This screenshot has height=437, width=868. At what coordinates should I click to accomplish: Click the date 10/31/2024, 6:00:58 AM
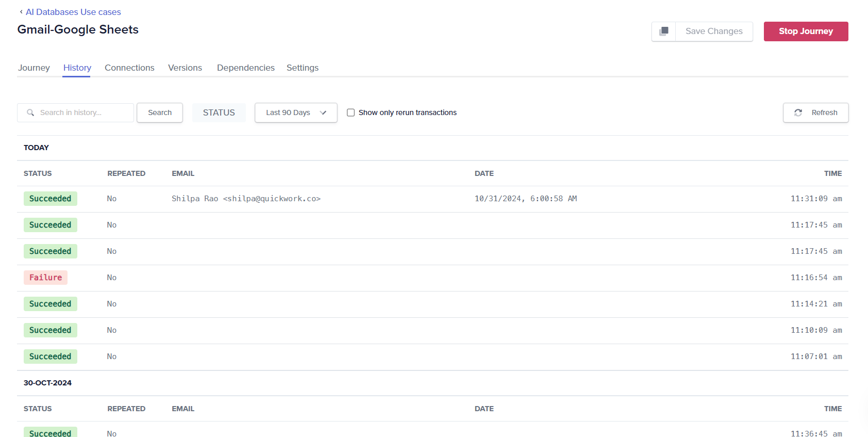pos(526,199)
